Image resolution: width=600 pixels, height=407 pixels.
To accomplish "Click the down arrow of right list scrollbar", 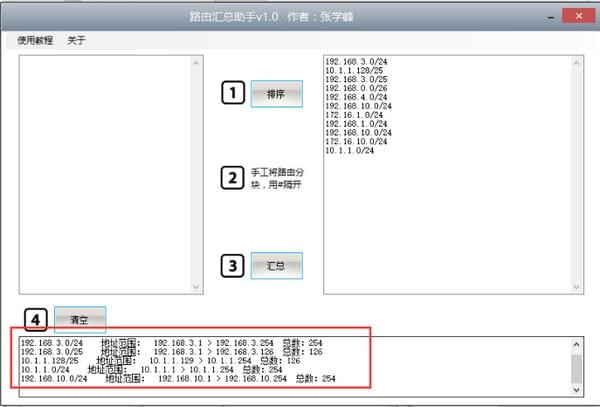I will pos(576,287).
